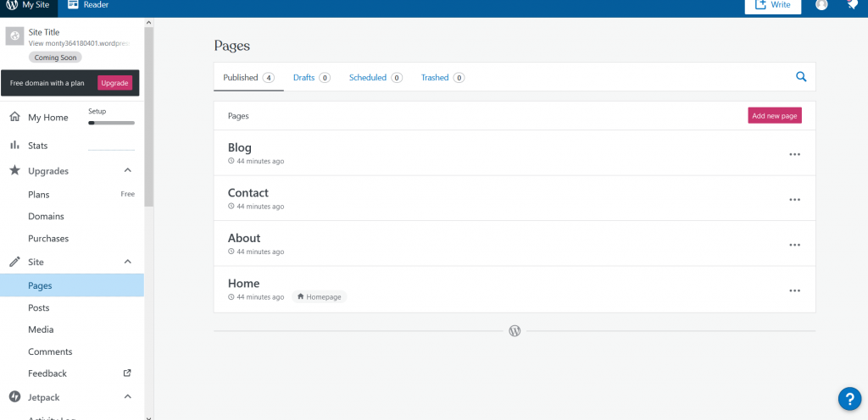Open Posts in sidebar
The width and height of the screenshot is (868, 420).
point(39,308)
